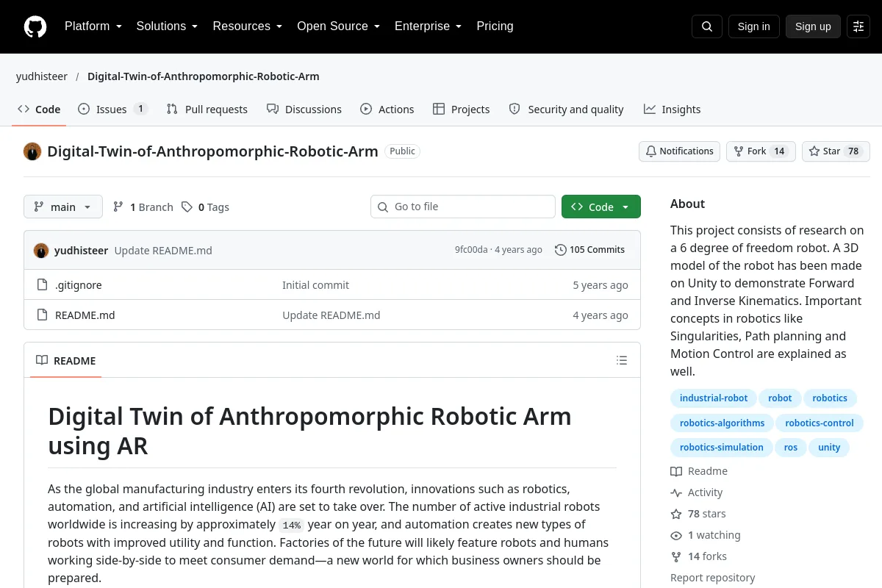Screen dimensions: 882x588
Task: Click Update README.md message in README.md row
Action: (x=331, y=315)
